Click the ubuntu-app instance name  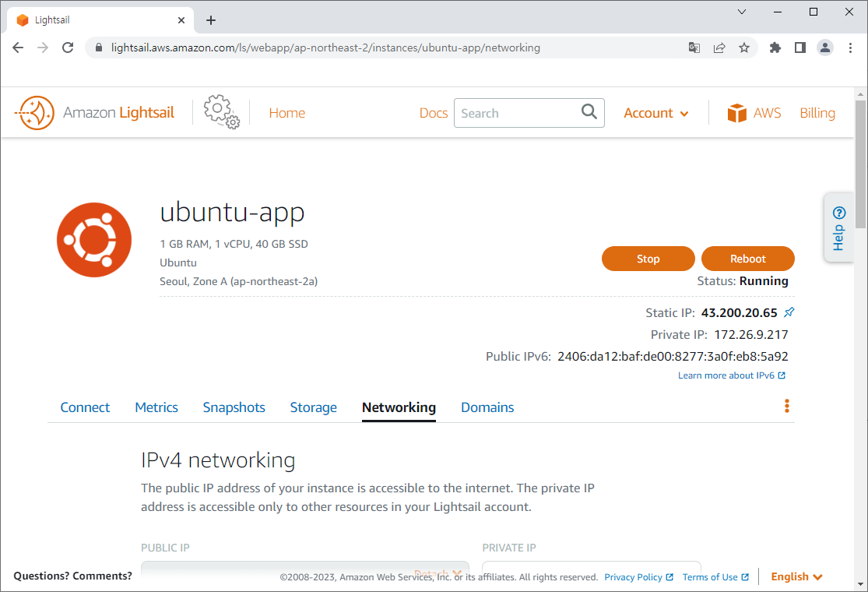(232, 212)
